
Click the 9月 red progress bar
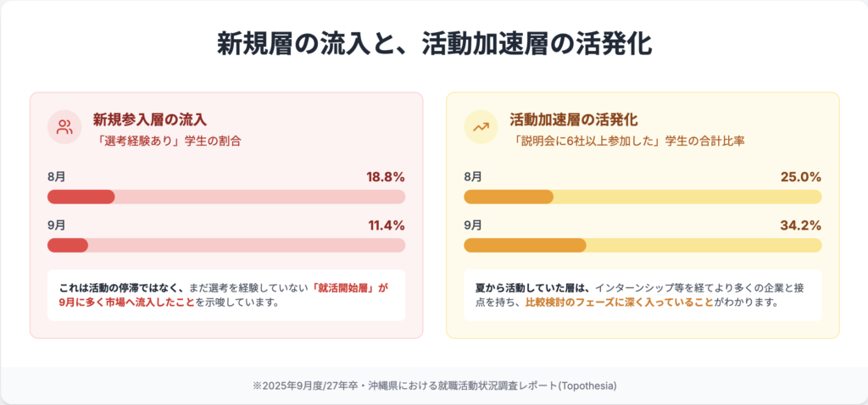[225, 246]
